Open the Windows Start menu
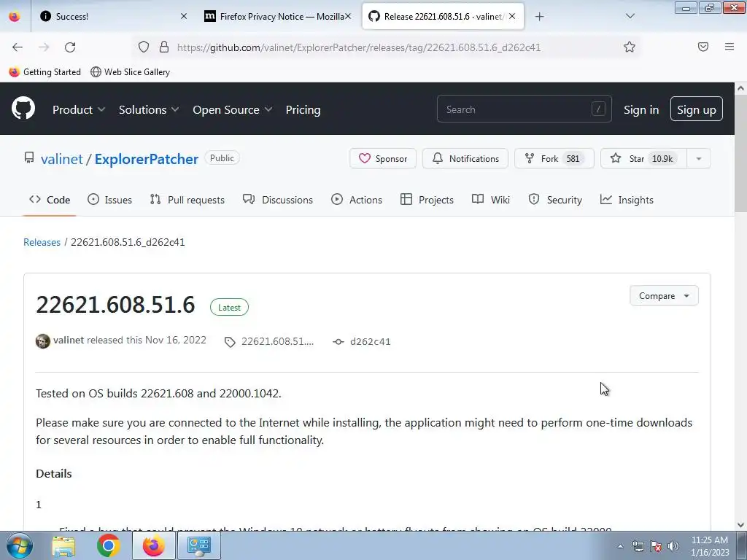This screenshot has width=747, height=560. click(19, 545)
